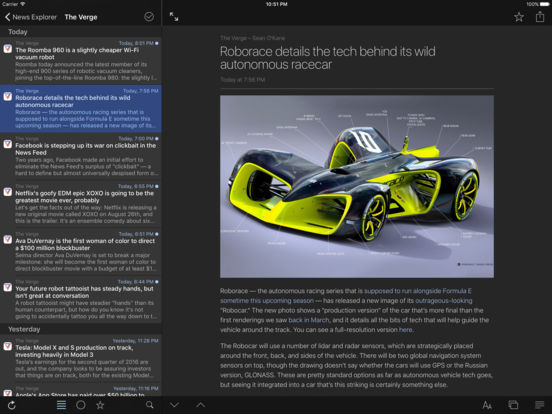Open Netflix XOXO movie article
The width and height of the screenshot is (552, 414).
81,204
